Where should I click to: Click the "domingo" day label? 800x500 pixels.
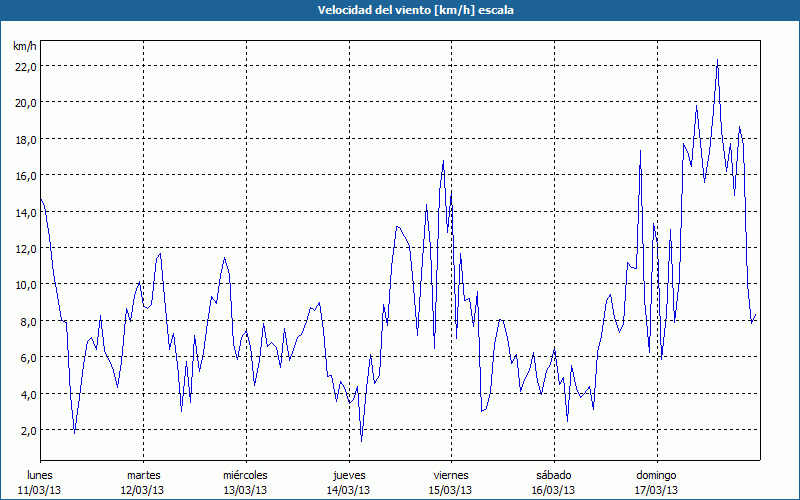tap(656, 474)
